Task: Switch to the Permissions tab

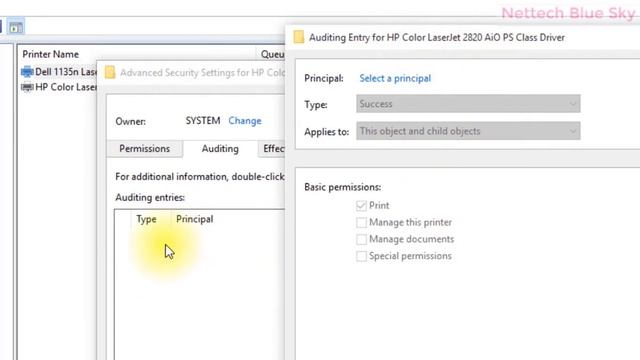Action: 144,149
